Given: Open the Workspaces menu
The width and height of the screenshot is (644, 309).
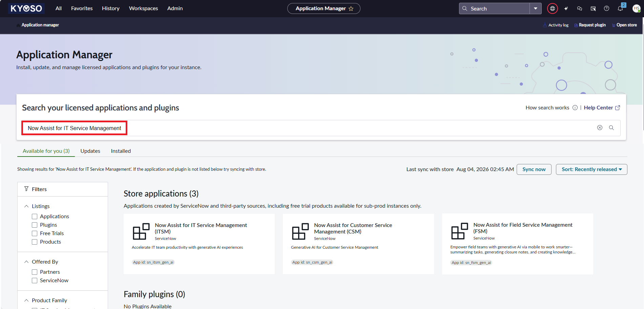Looking at the screenshot, I should (x=144, y=8).
